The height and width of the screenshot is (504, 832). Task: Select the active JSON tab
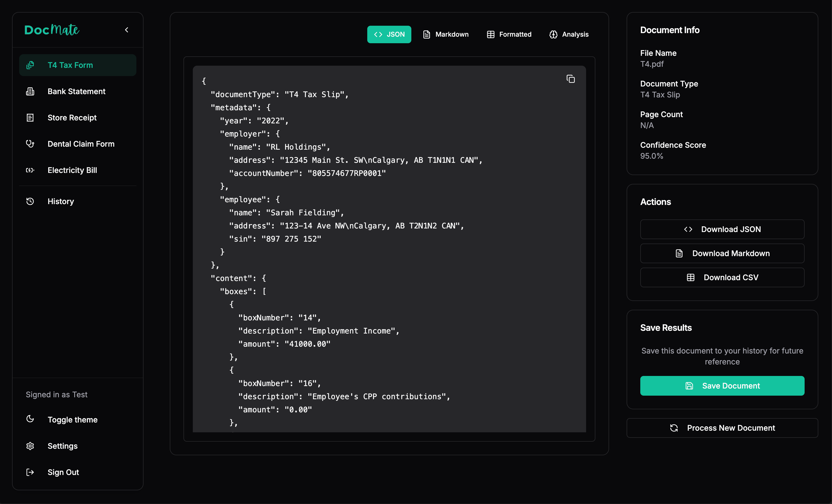tap(389, 34)
